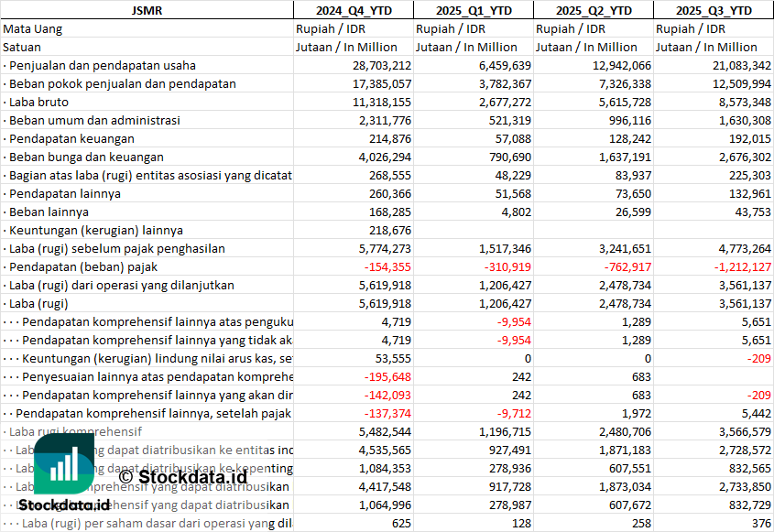Select the 2025_Q1_YTD column header
The width and height of the screenshot is (774, 532).
click(x=474, y=10)
